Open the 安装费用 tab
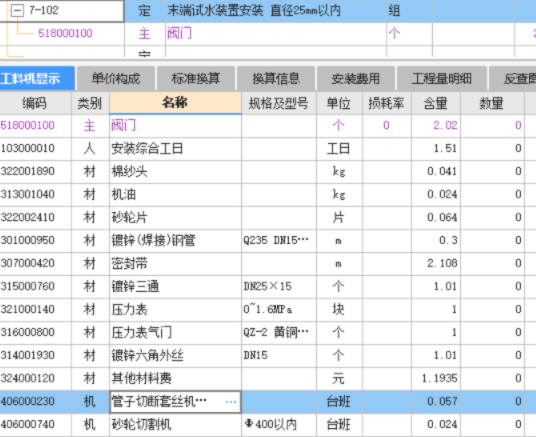Viewport: 536px width, 437px height. point(356,79)
